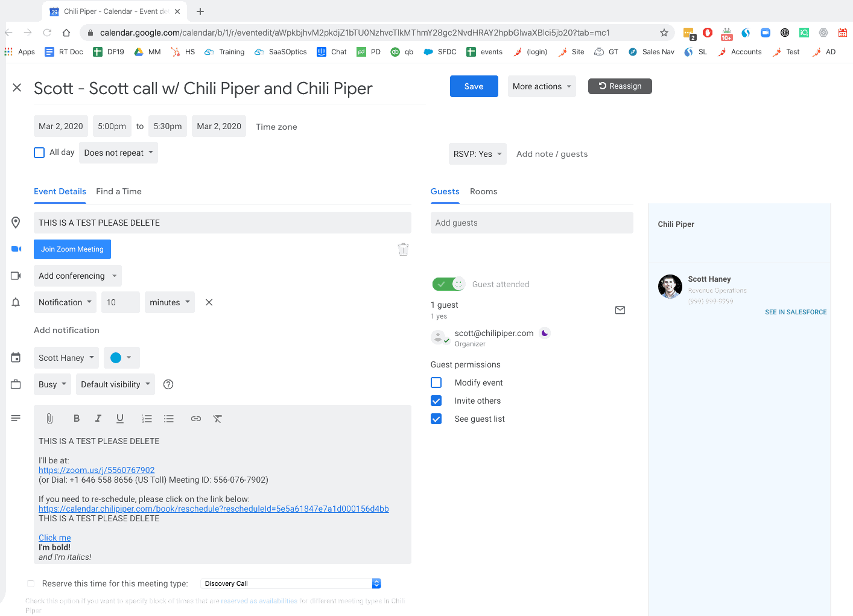853x616 pixels.
Task: Switch to the Rooms tab
Action: point(484,191)
